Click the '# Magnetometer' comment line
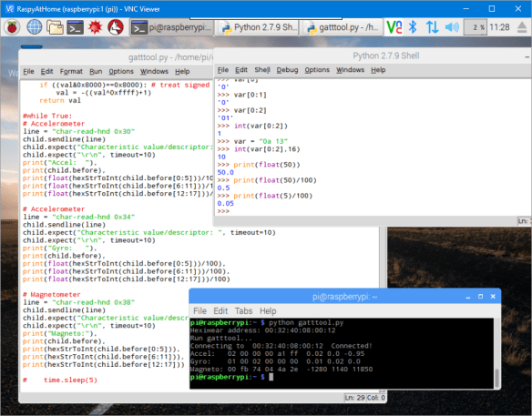 [x=52, y=294]
